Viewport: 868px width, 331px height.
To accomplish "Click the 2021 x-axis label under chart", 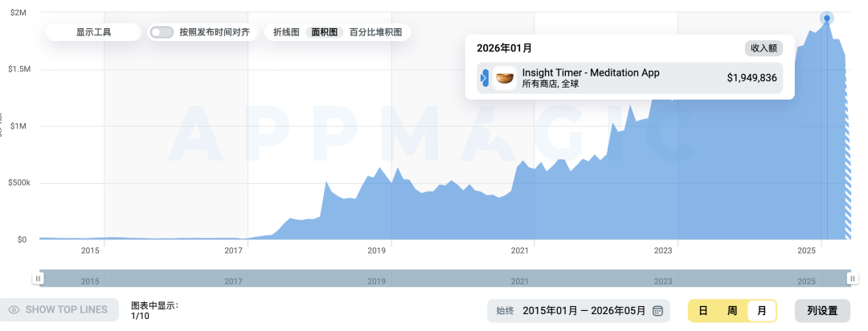I will pos(520,251).
